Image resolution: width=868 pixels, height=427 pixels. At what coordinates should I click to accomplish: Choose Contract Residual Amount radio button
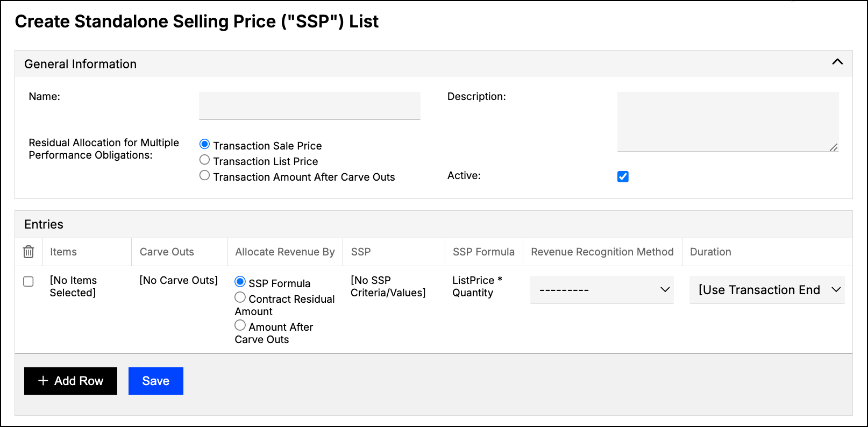click(x=240, y=297)
